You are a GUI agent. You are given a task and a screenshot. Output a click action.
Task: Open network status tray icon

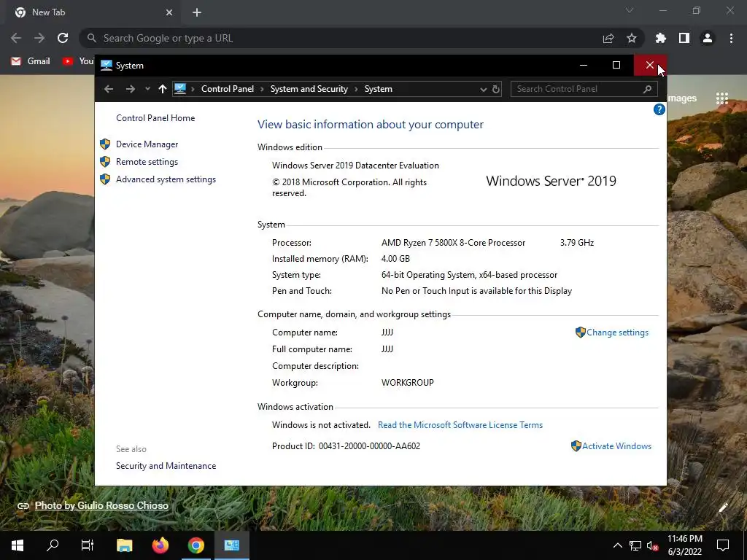tap(635, 545)
